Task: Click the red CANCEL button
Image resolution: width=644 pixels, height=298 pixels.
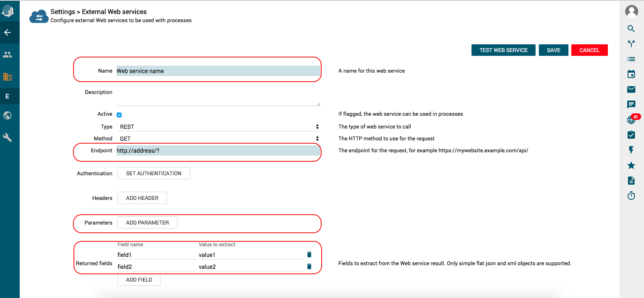Action: (589, 50)
